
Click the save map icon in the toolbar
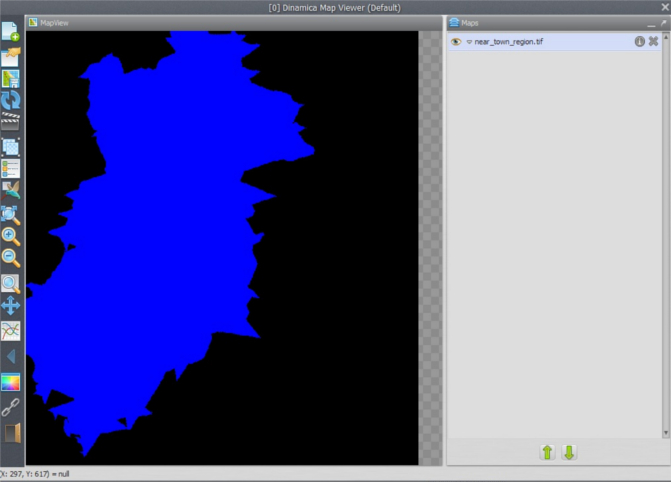click(x=11, y=79)
